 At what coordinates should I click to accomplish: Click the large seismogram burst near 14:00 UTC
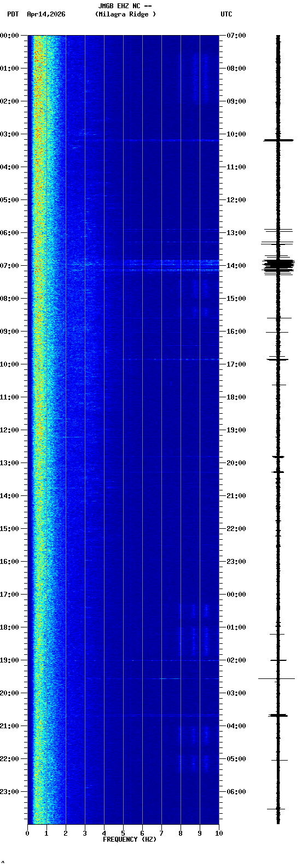click(x=278, y=265)
